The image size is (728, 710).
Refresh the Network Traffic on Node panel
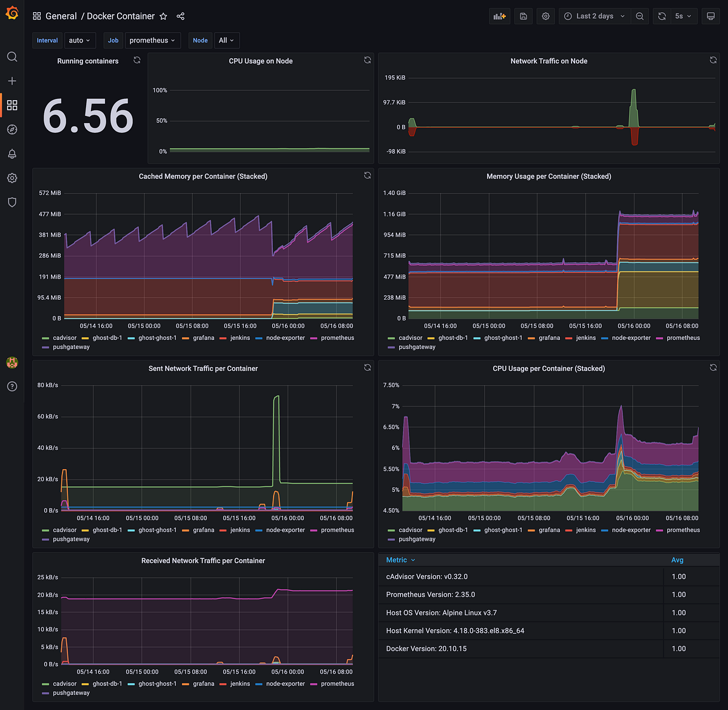pos(713,60)
